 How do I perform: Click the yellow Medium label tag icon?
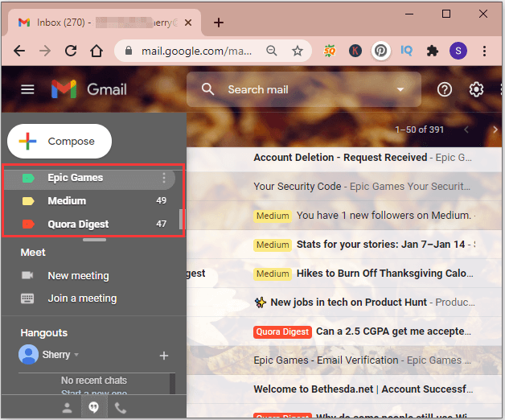pos(28,201)
